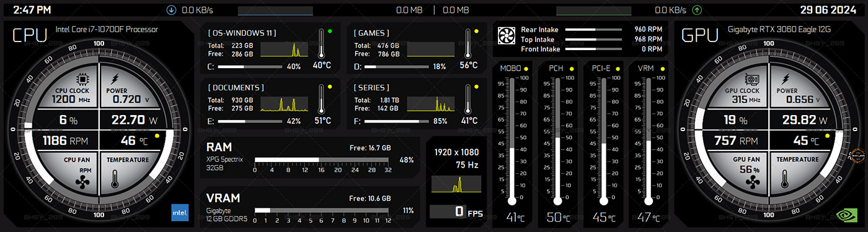Viewport: 868px width, 232px height.
Task: Click the CPU fan blade icon
Action: point(82,182)
